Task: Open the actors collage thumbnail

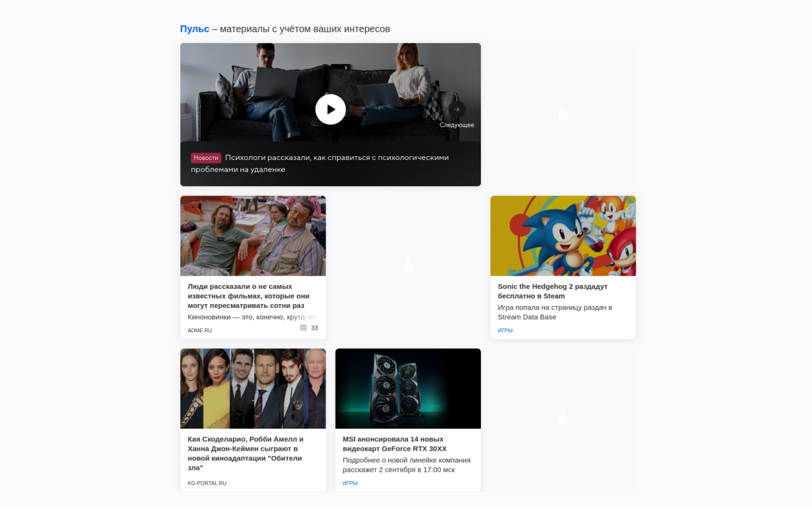Action: point(252,388)
